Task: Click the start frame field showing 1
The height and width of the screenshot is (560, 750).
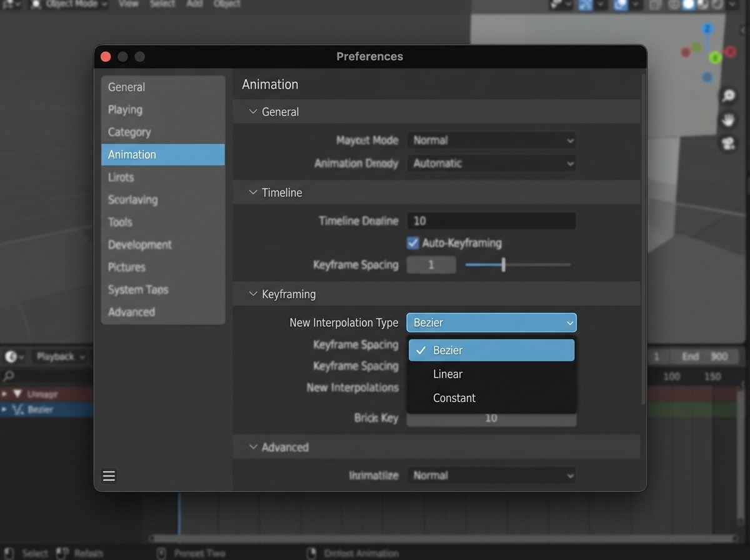Action: point(657,357)
